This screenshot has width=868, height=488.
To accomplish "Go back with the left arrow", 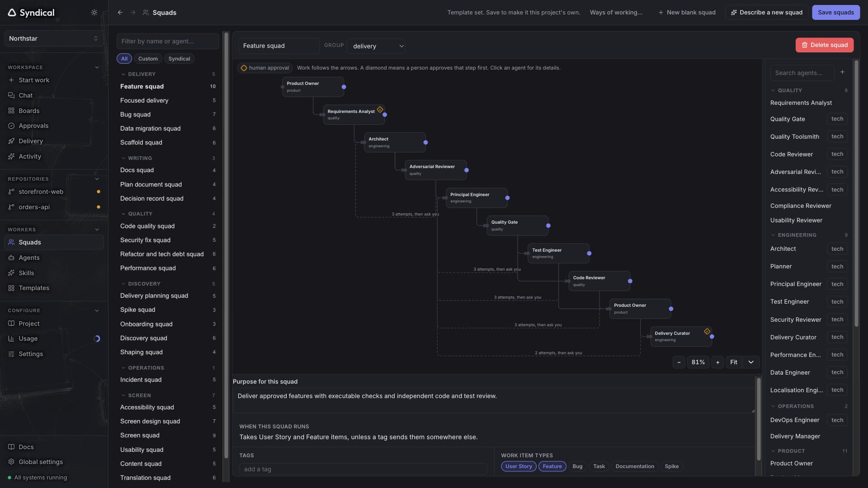I will point(120,13).
